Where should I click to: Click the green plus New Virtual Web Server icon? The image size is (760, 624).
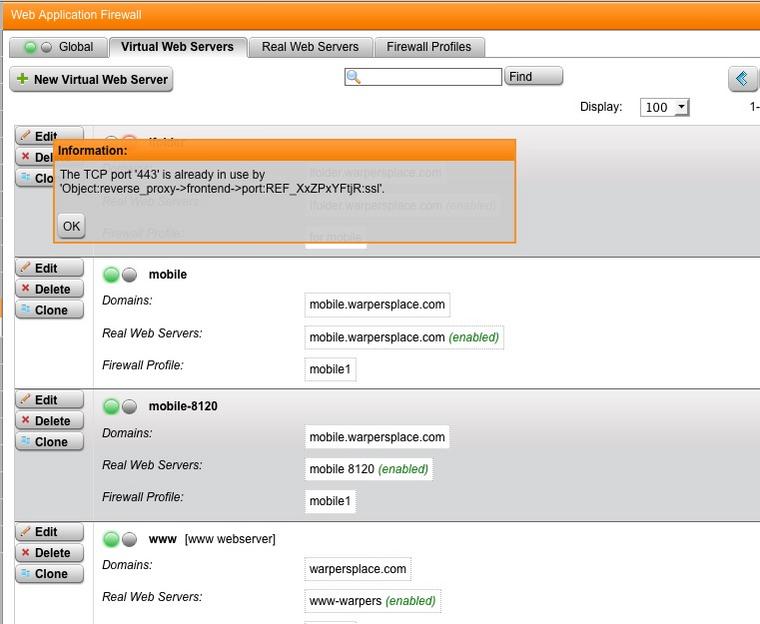(22, 79)
